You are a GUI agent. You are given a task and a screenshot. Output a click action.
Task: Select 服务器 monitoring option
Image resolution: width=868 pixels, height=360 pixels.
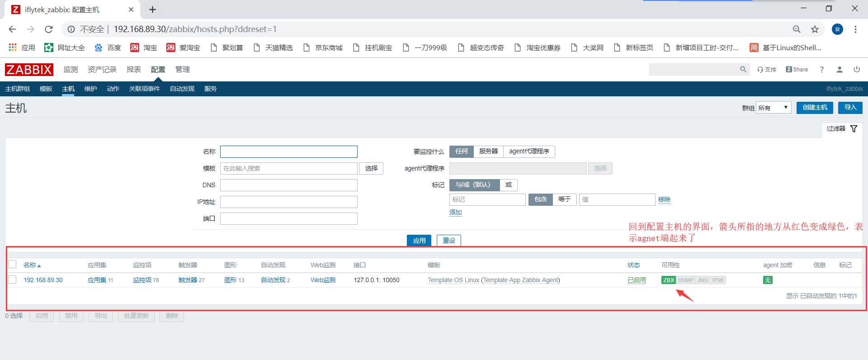pos(488,152)
